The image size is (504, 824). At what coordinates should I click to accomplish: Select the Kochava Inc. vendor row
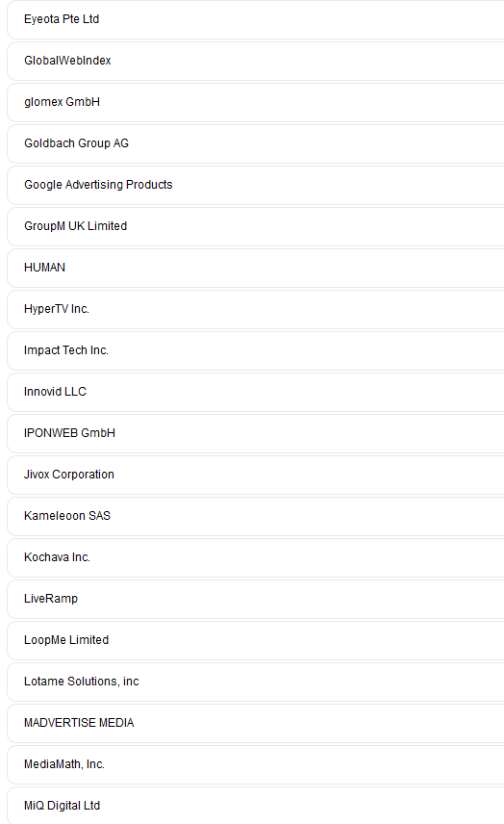coord(256,557)
